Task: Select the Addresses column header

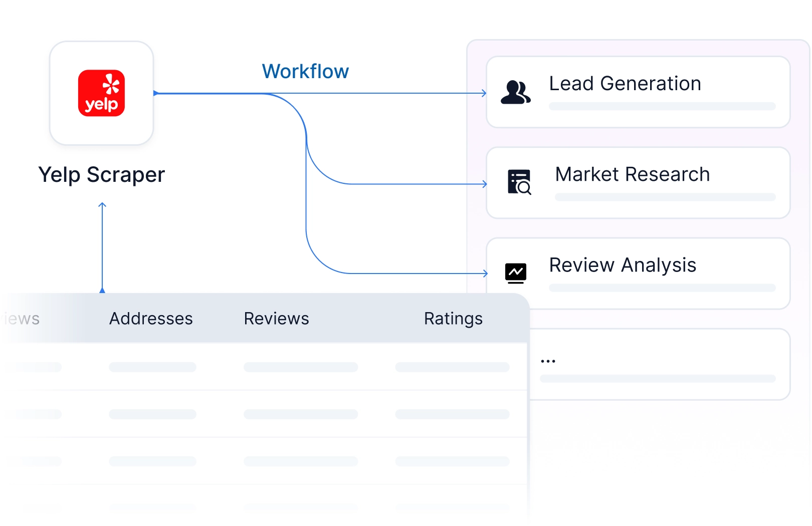Action: [151, 319]
